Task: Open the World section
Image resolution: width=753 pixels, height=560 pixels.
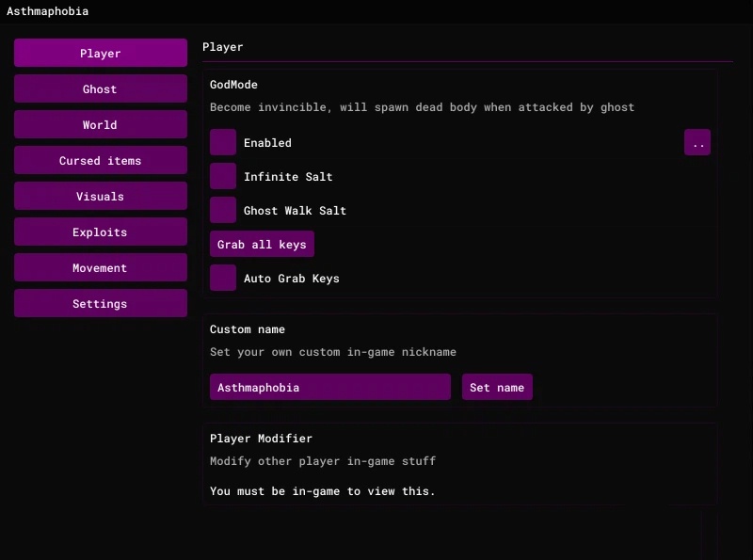Action: point(100,124)
